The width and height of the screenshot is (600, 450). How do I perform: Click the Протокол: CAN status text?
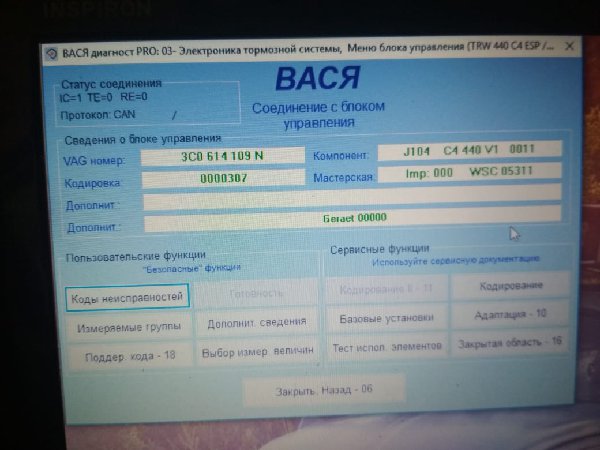click(x=98, y=115)
